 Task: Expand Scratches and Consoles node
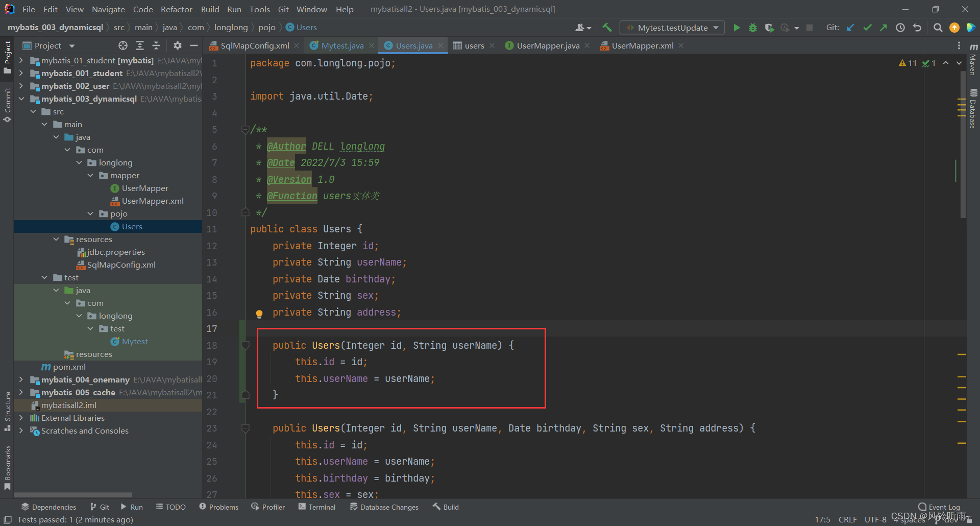coord(21,431)
